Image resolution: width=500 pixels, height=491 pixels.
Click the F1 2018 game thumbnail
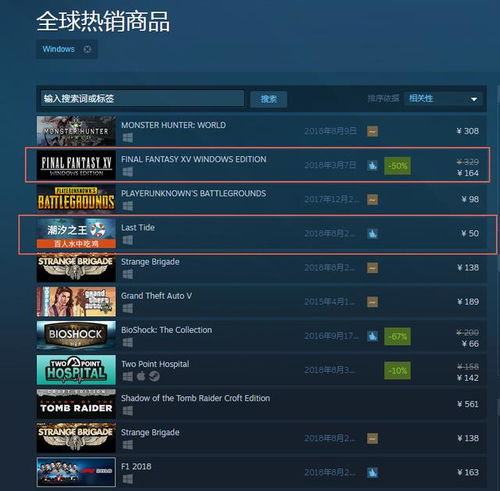coord(76,472)
